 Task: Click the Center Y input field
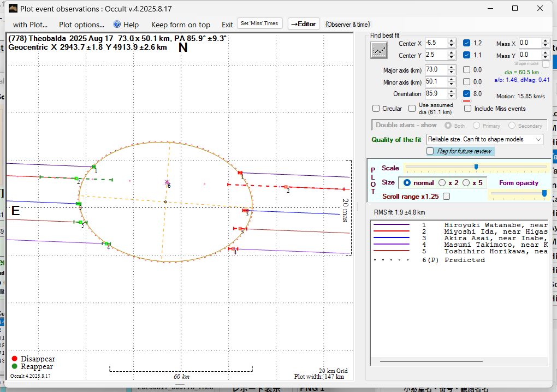coord(435,55)
